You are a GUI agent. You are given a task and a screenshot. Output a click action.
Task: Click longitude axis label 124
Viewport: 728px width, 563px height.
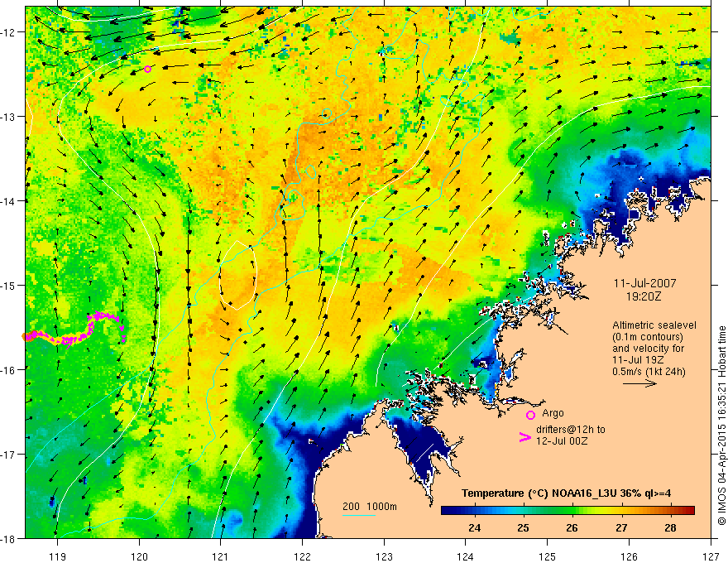pos(466,556)
